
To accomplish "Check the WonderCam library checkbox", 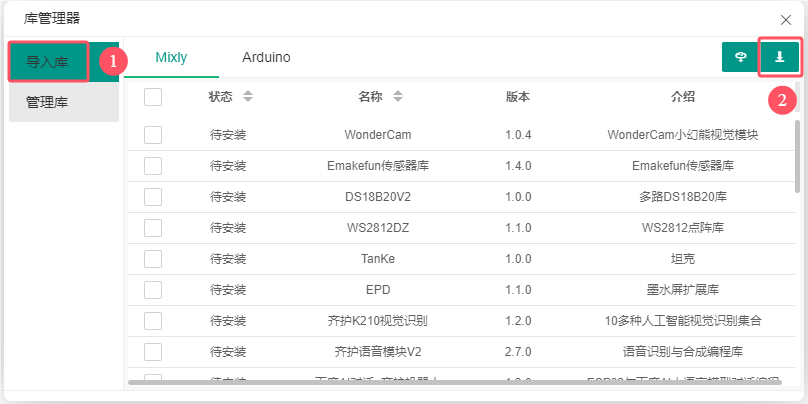I will click(153, 135).
